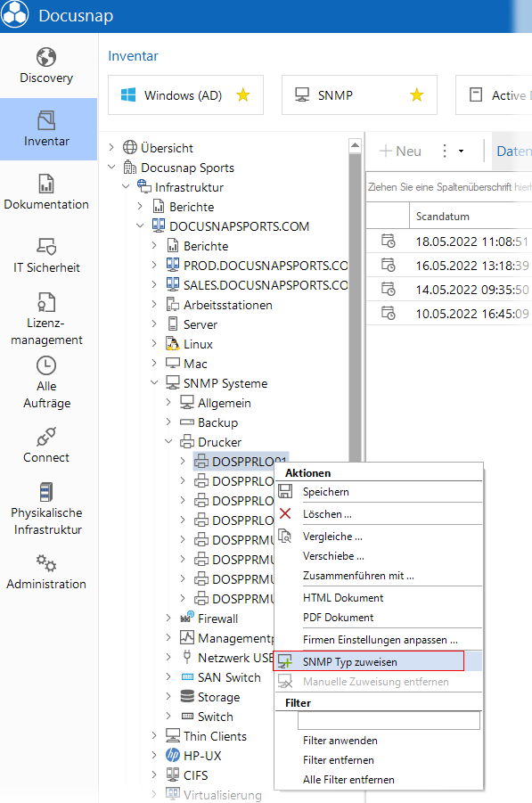Click the Docusnap logo icon
Screen dimensions: 532x803
[14, 14]
